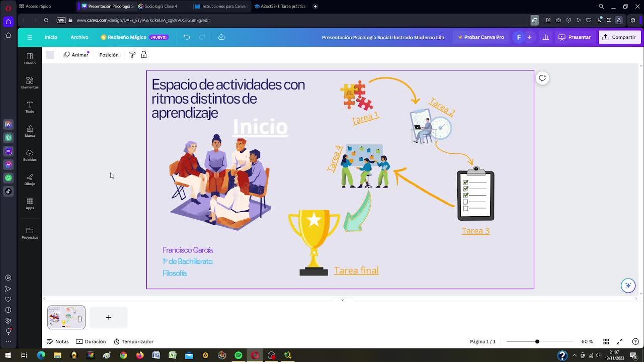Open the Posición panel
The image size is (644, 362).
pyautogui.click(x=109, y=55)
